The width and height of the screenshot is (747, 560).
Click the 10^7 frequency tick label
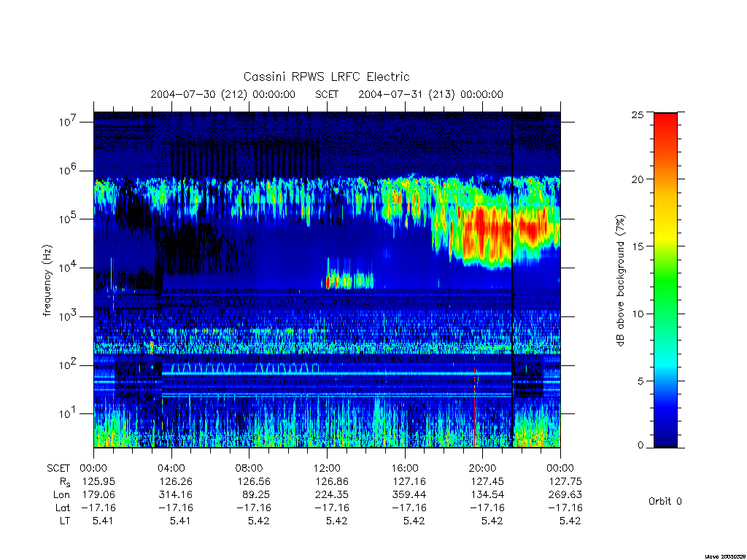coord(68,122)
